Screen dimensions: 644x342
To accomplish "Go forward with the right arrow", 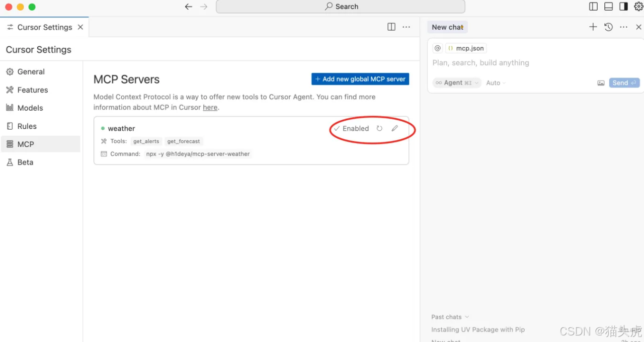I will click(204, 7).
